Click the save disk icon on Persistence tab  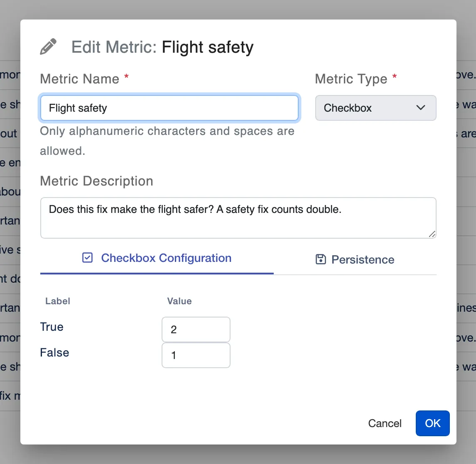pyautogui.click(x=321, y=259)
